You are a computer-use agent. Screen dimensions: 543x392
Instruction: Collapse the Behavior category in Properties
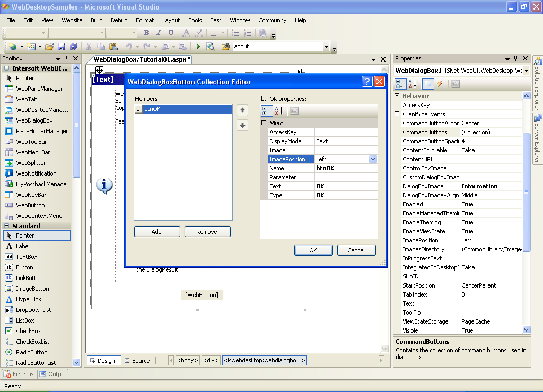click(397, 96)
